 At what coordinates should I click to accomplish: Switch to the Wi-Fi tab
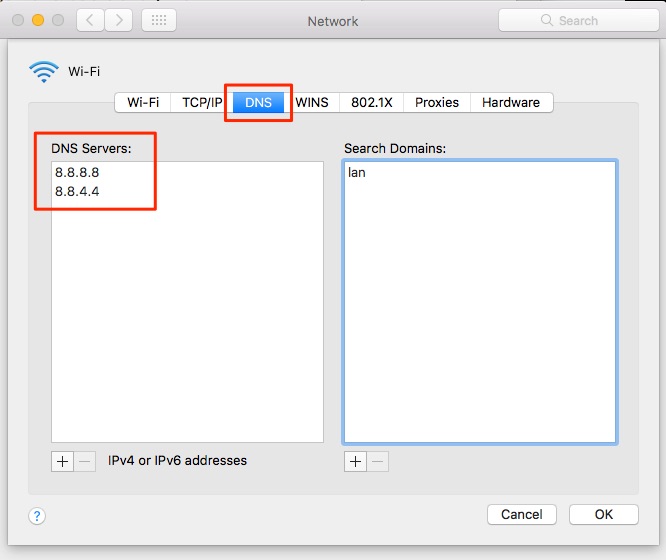coord(143,102)
